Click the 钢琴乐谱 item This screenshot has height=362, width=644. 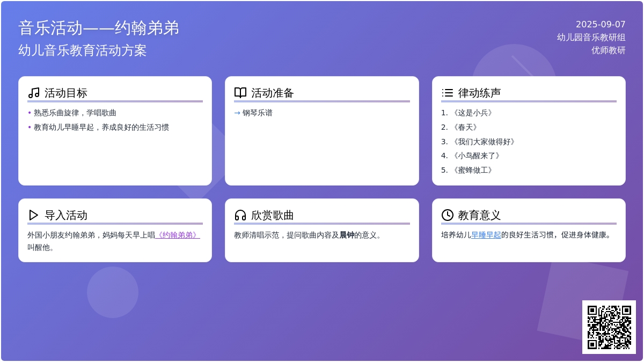(258, 113)
